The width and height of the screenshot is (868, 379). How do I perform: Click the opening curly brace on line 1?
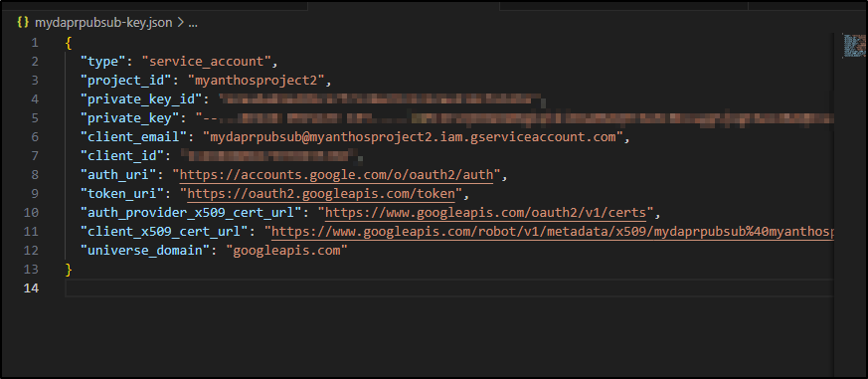(69, 43)
